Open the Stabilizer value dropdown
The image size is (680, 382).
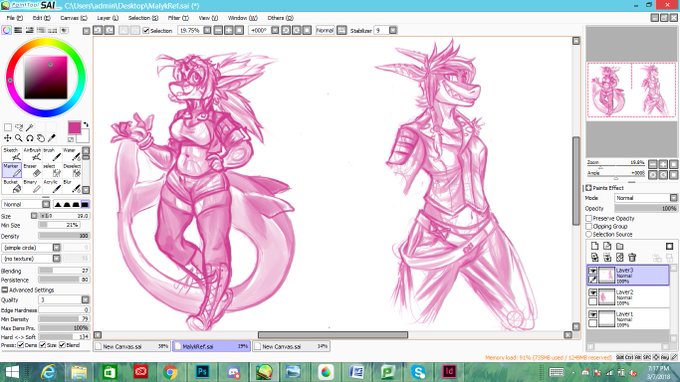click(393, 30)
